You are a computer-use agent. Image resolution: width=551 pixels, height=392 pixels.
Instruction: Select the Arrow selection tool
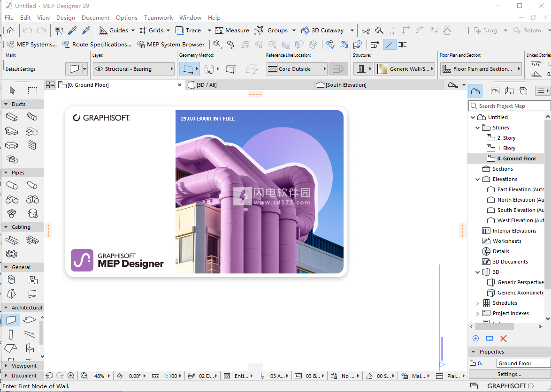(12, 90)
